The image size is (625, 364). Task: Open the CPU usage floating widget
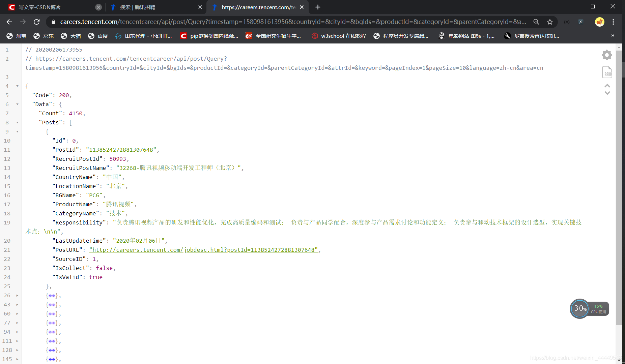pyautogui.click(x=589, y=309)
